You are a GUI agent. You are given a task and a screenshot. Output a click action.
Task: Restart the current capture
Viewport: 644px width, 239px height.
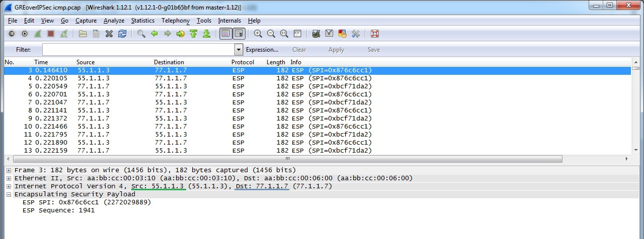pos(64,34)
